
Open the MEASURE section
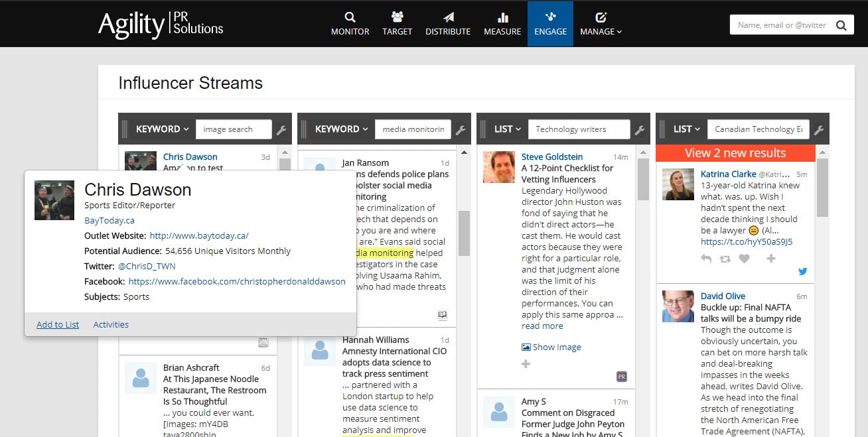point(502,24)
